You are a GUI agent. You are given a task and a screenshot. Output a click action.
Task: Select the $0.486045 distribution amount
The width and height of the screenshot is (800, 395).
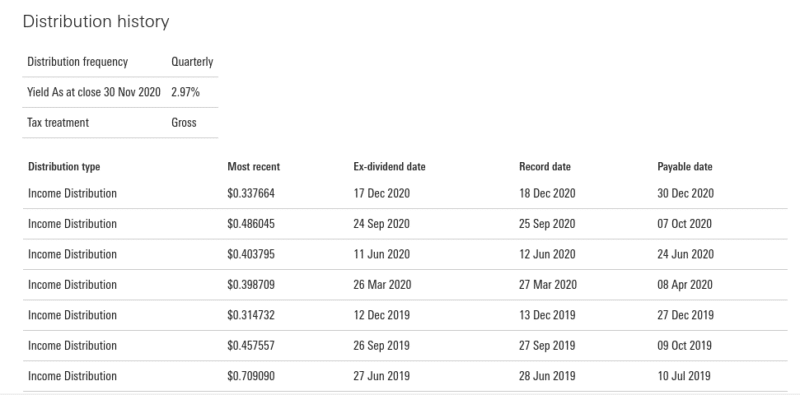pos(251,224)
